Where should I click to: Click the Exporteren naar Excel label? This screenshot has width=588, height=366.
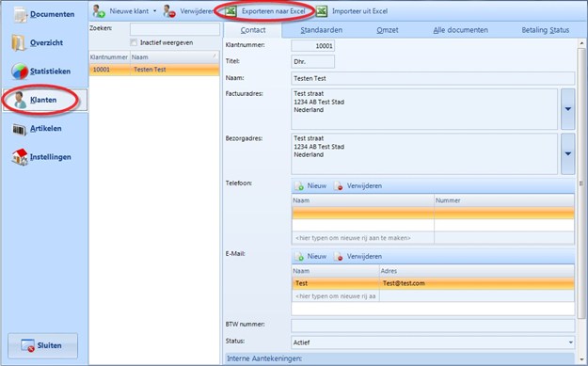click(x=274, y=11)
